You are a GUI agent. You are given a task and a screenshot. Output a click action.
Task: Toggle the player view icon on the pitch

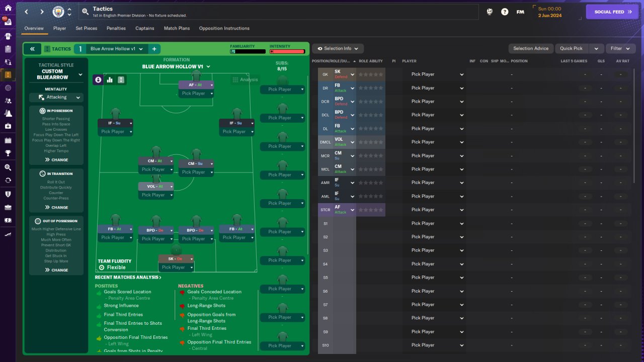98,79
